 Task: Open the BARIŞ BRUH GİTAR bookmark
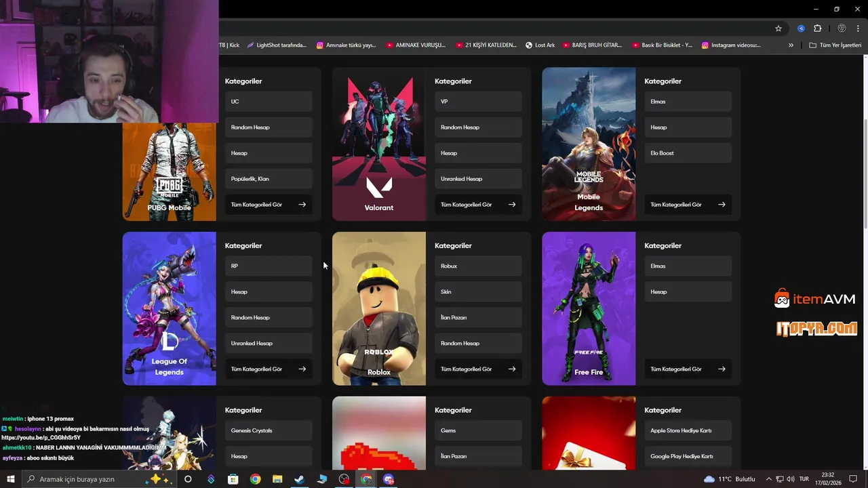(x=592, y=45)
